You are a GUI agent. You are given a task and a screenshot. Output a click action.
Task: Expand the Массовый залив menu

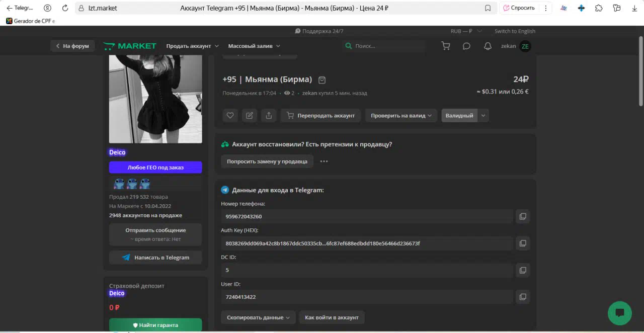pyautogui.click(x=254, y=46)
